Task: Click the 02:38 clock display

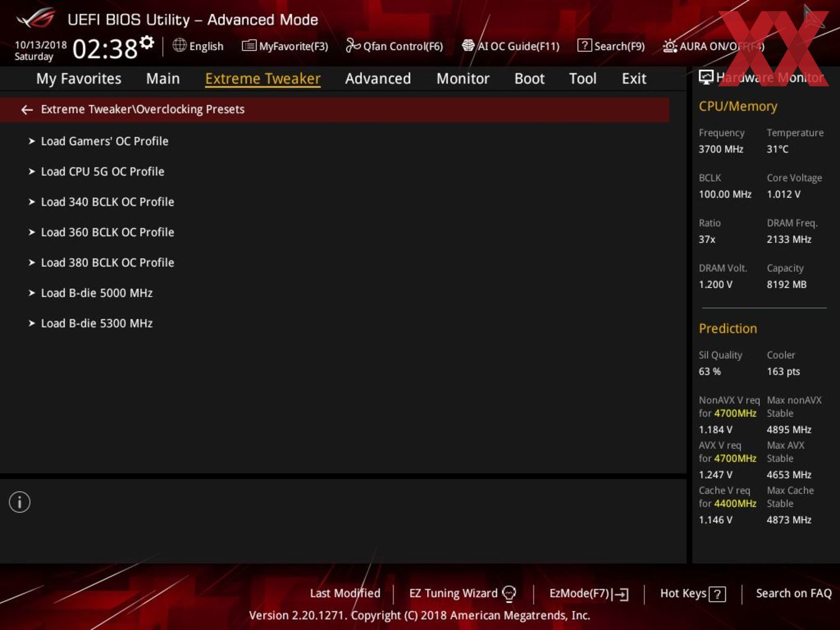Action: click(105, 48)
